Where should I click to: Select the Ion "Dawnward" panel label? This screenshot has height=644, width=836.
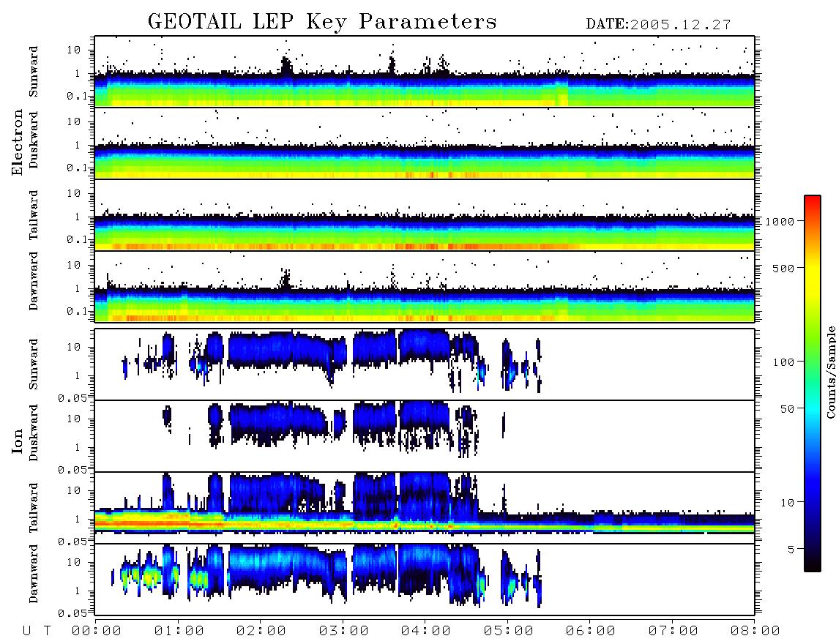(x=34, y=573)
